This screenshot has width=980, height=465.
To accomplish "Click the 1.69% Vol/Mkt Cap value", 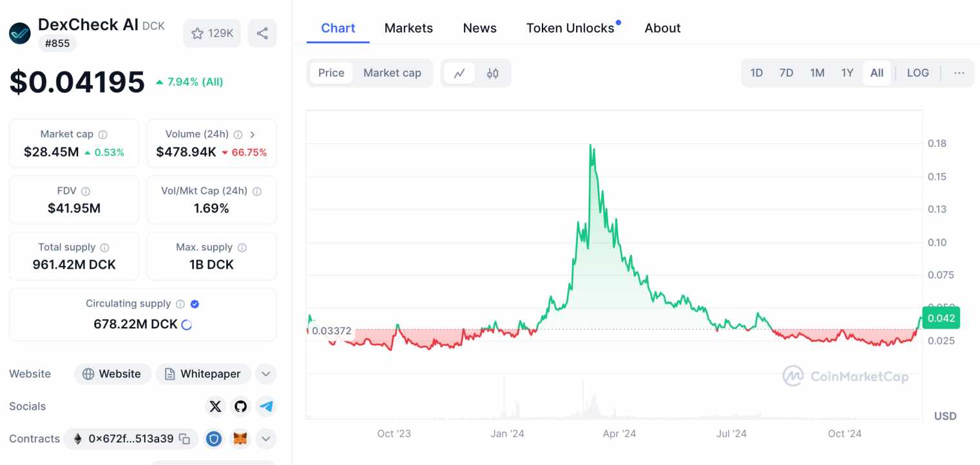I will 211,209.
